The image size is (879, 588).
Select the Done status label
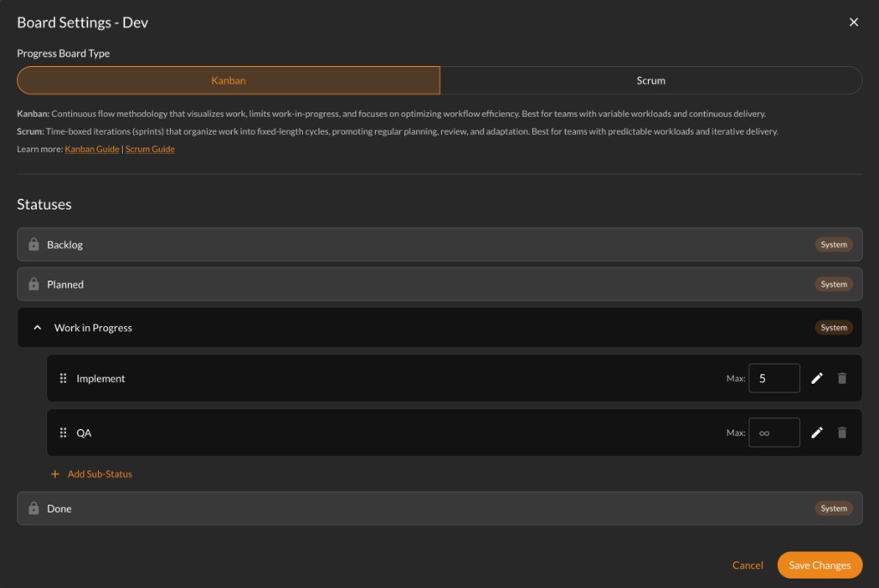click(x=59, y=508)
